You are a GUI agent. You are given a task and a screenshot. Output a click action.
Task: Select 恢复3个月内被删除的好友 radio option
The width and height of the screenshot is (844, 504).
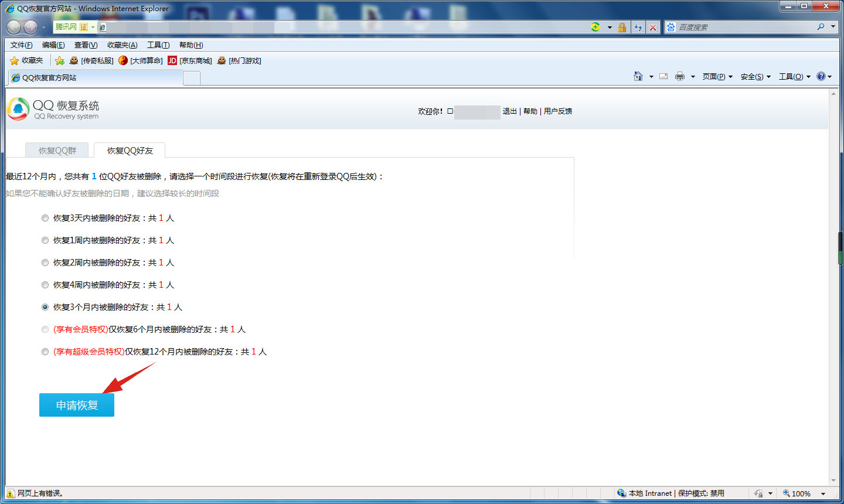click(x=45, y=307)
